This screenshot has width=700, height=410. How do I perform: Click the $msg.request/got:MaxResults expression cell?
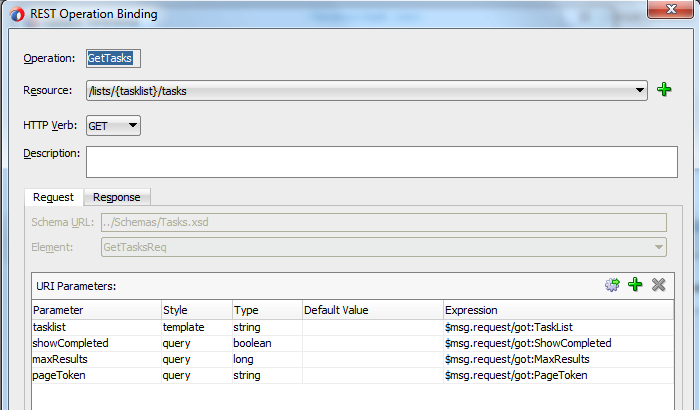click(558, 359)
